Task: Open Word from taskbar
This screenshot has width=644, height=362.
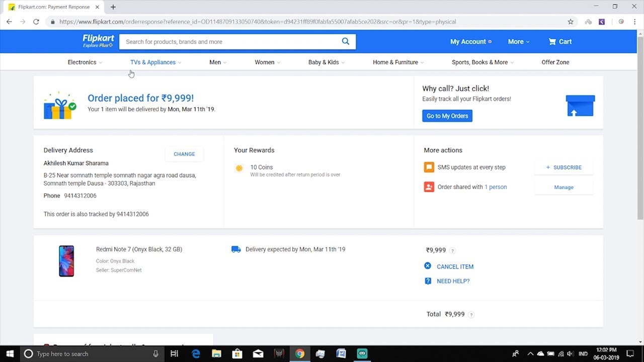Action: pos(341,354)
